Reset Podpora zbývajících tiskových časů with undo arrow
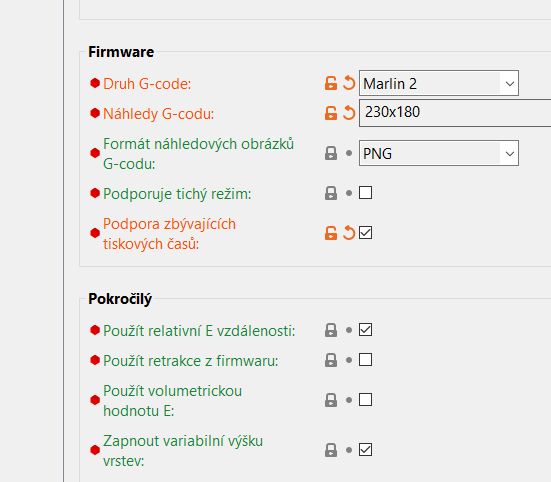Screen dimensions: 551x482 point(349,233)
